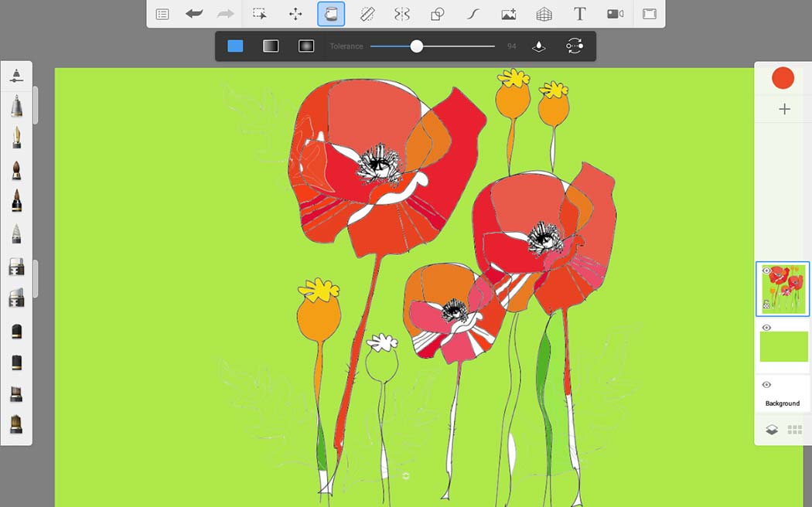The height and width of the screenshot is (507, 812).
Task: Choose the linear gradient fill mode
Action: [x=271, y=46]
